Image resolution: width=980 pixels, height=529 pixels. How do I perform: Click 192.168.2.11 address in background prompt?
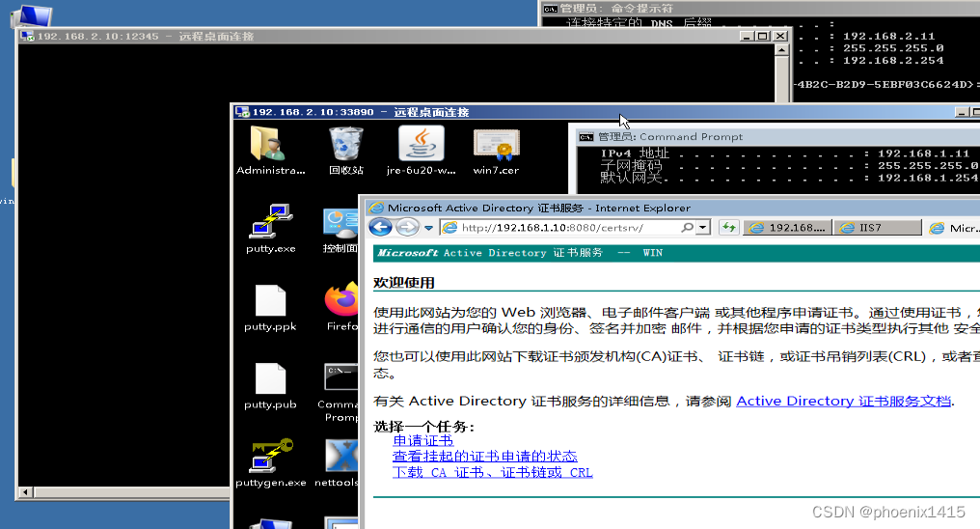point(888,37)
